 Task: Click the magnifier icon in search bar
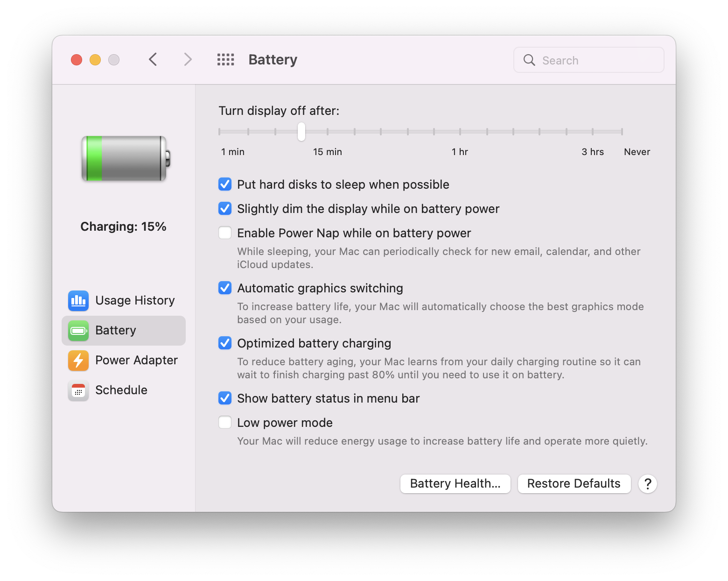tap(529, 60)
